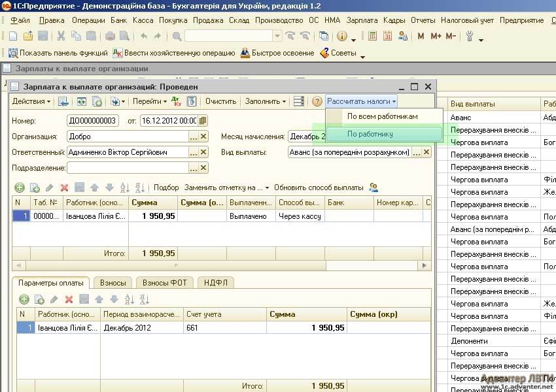
Task: Click the Cut scissors icon
Action: click(x=61, y=36)
